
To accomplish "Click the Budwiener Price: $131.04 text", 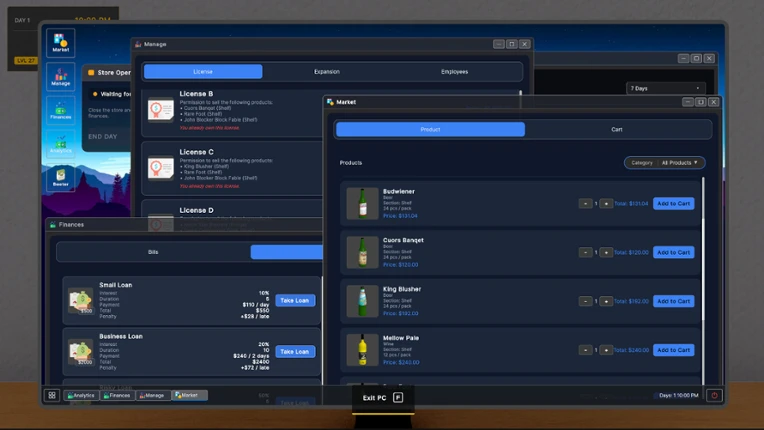I will pyautogui.click(x=400, y=216).
